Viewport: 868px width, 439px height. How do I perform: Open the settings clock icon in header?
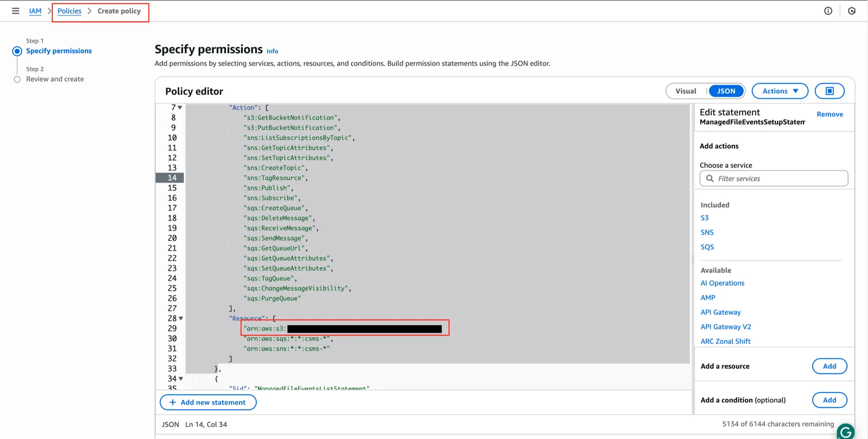click(852, 11)
